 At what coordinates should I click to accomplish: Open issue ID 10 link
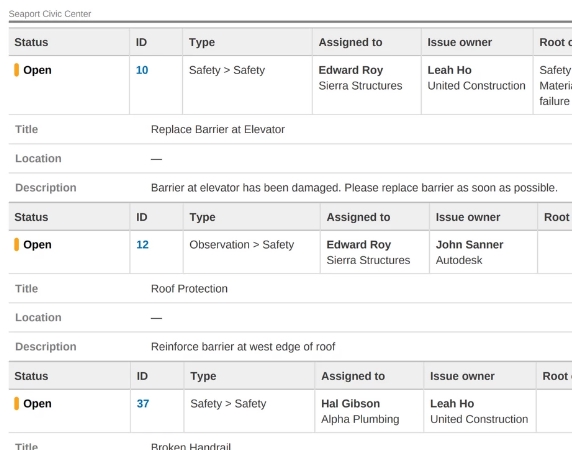click(x=142, y=70)
